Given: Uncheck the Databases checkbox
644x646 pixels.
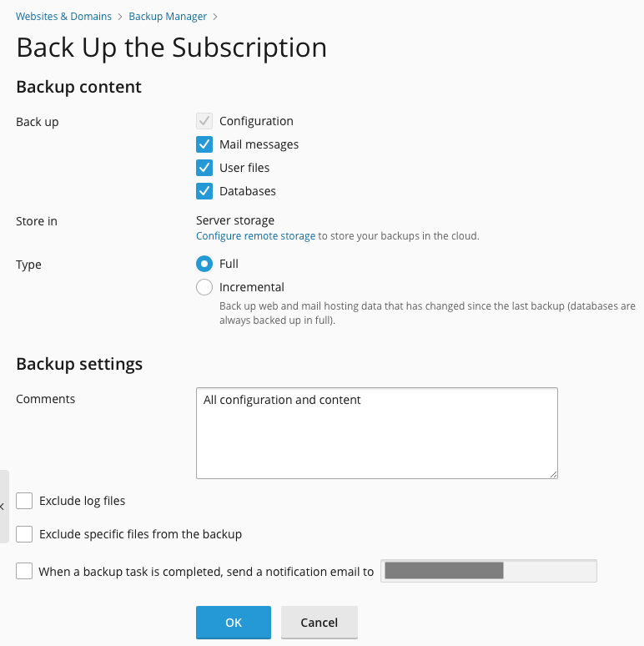Looking at the screenshot, I should click(x=204, y=191).
